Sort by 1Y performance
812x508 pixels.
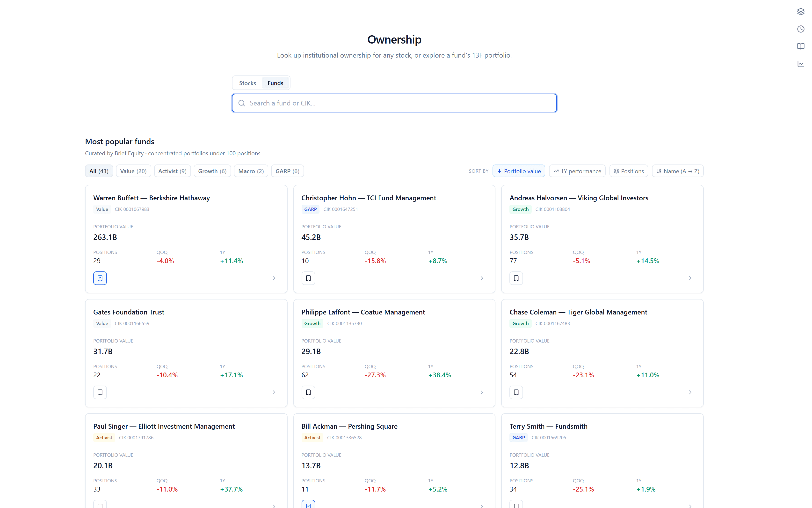[577, 171]
